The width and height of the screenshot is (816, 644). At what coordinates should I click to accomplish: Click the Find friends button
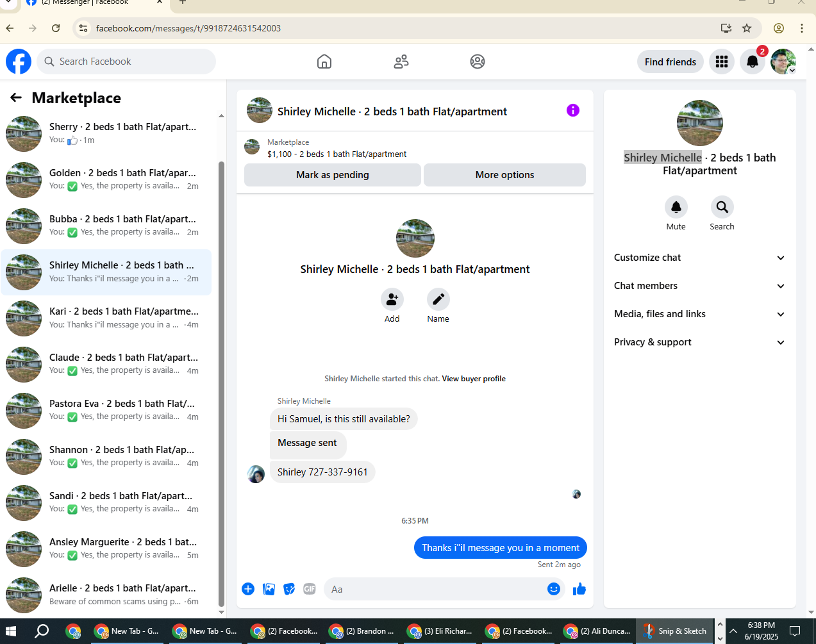670,62
